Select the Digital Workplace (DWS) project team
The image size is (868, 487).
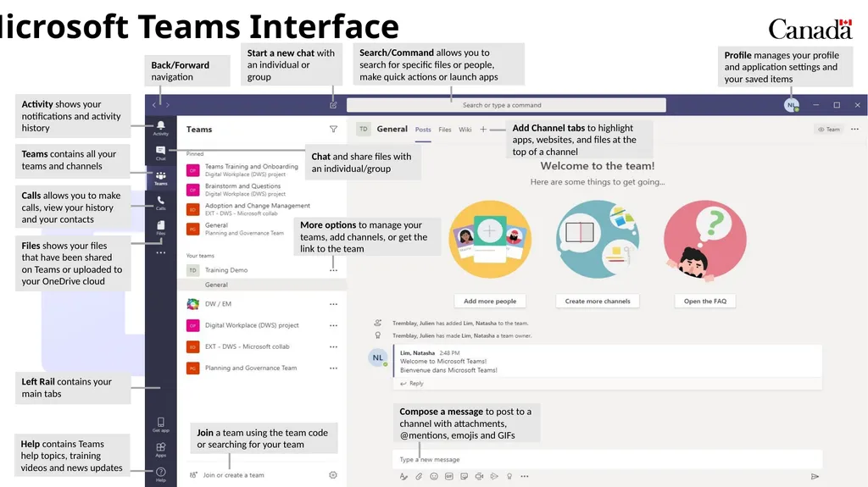click(x=262, y=325)
